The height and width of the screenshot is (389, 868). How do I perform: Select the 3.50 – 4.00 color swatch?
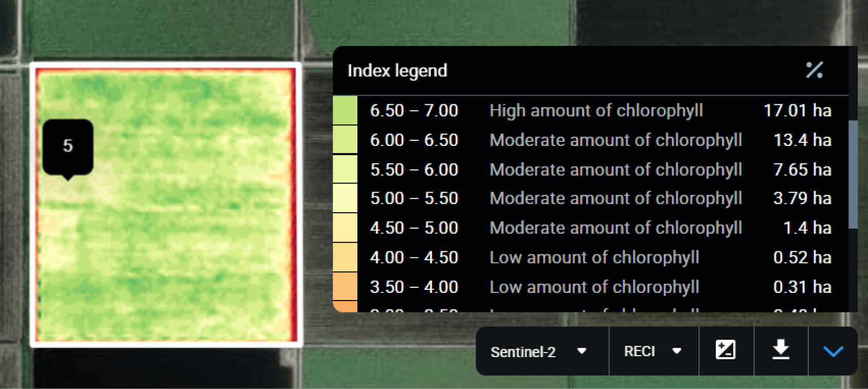tap(345, 286)
